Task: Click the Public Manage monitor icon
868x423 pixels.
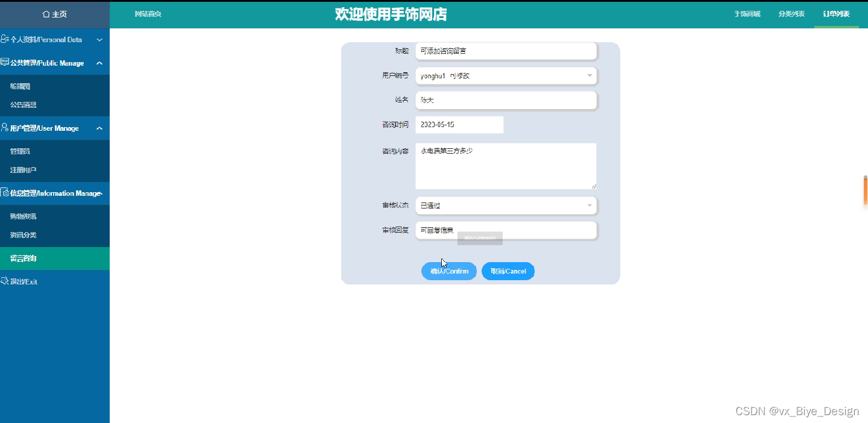Action: [5, 63]
